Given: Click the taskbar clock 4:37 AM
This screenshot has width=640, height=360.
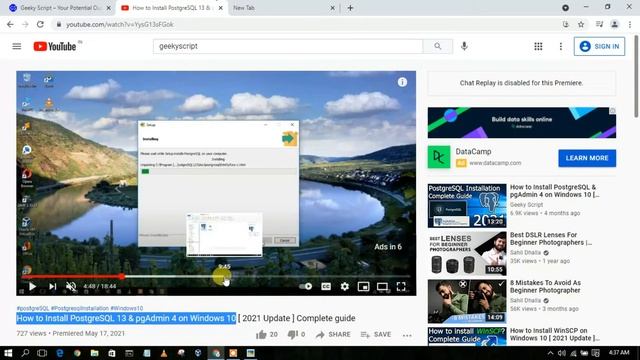Looking at the screenshot, I should pyautogui.click(x=619, y=352).
